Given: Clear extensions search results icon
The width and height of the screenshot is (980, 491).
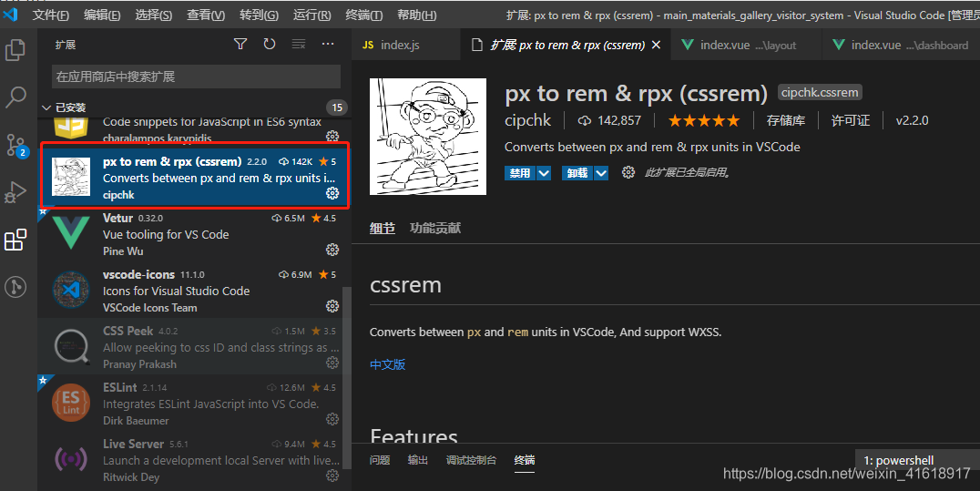Looking at the screenshot, I should tap(299, 44).
